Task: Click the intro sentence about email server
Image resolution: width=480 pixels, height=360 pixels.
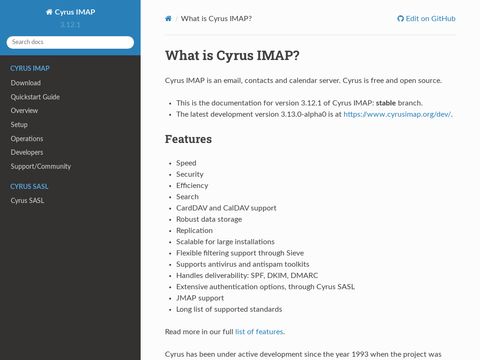Action: pos(303,81)
